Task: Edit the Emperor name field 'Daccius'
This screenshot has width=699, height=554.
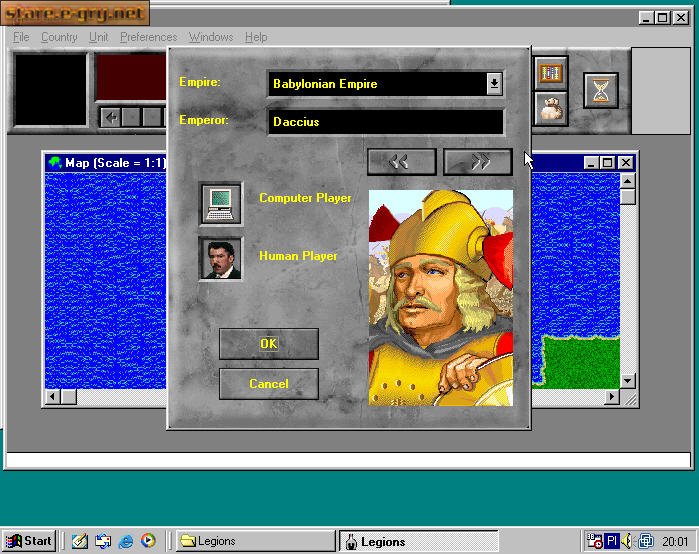Action: [386, 122]
